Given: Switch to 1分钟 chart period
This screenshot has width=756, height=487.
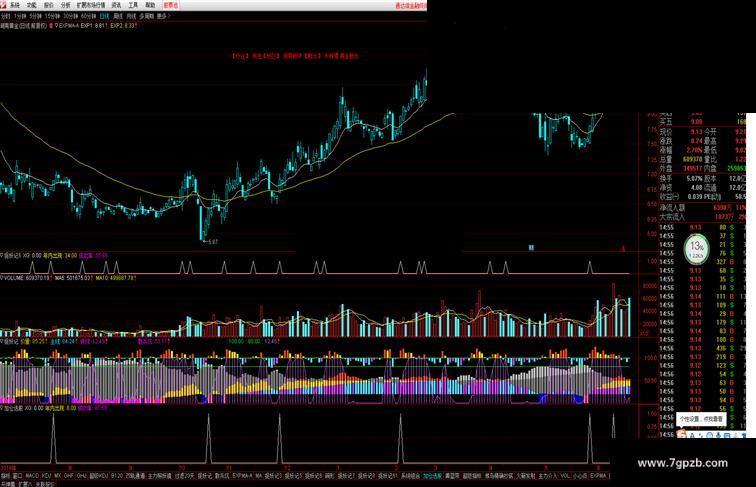Looking at the screenshot, I should tap(21, 16).
